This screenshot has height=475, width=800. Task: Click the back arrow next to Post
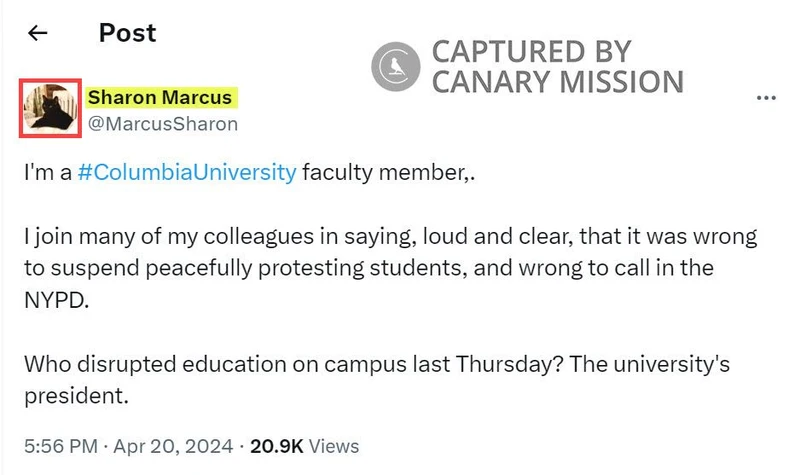[38, 34]
